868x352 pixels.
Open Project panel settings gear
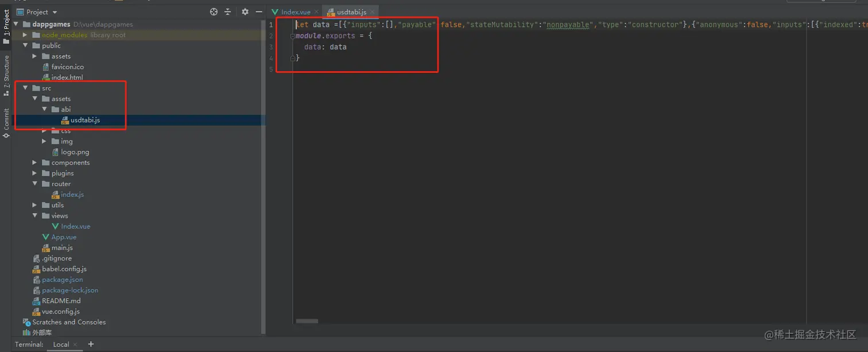(x=245, y=12)
